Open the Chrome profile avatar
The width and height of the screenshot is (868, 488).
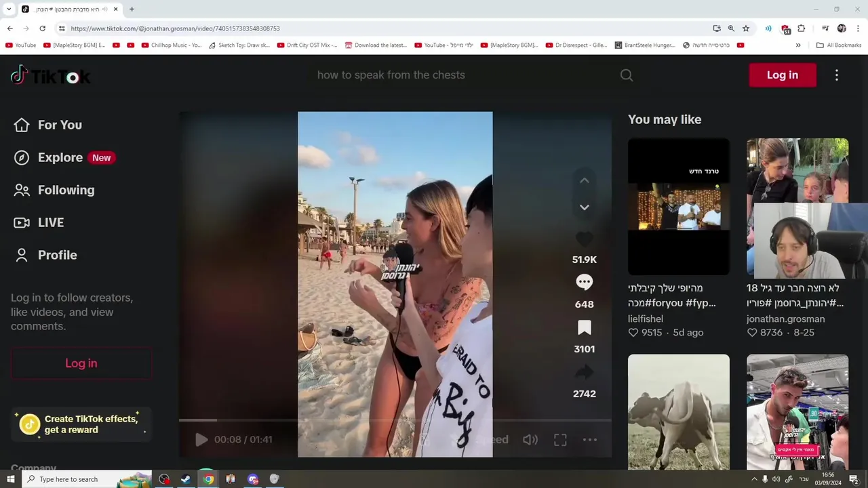pyautogui.click(x=842, y=28)
